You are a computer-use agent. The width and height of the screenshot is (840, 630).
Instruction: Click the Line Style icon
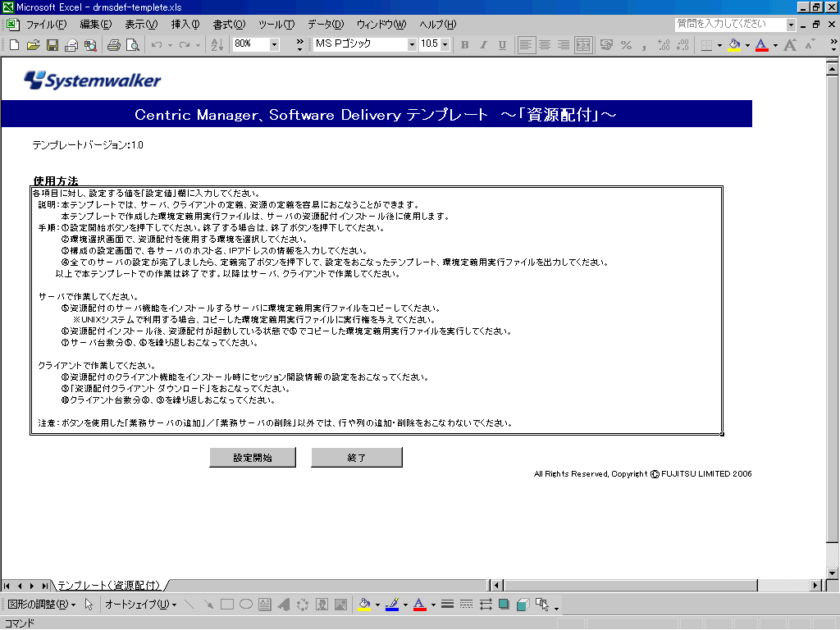click(447, 605)
